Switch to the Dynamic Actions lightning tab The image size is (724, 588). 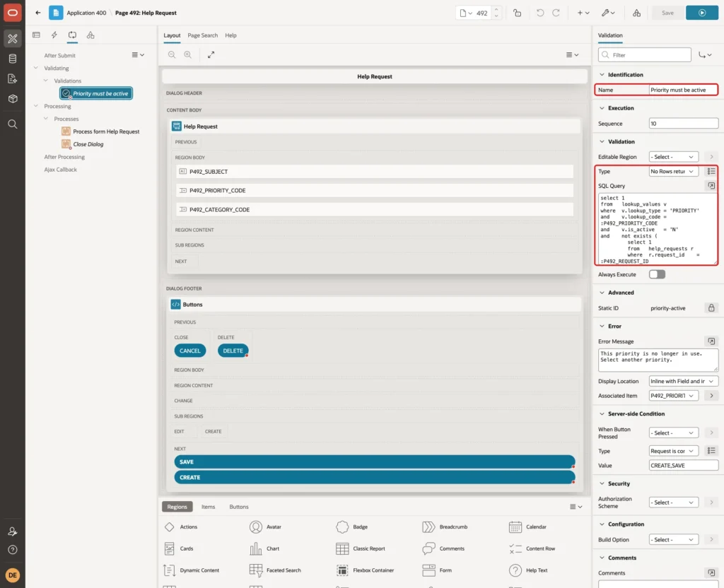coord(54,35)
